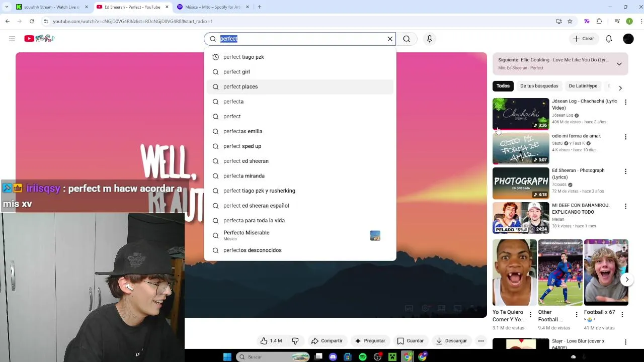
Task: Clear the search box with the X
Action: tap(390, 39)
